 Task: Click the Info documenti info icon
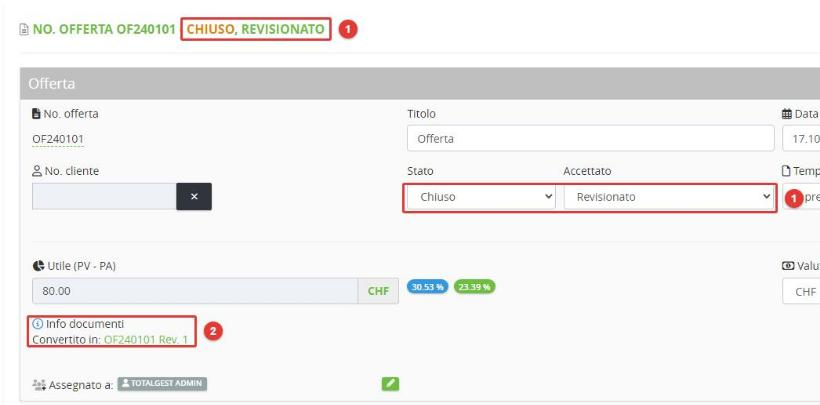click(x=37, y=324)
